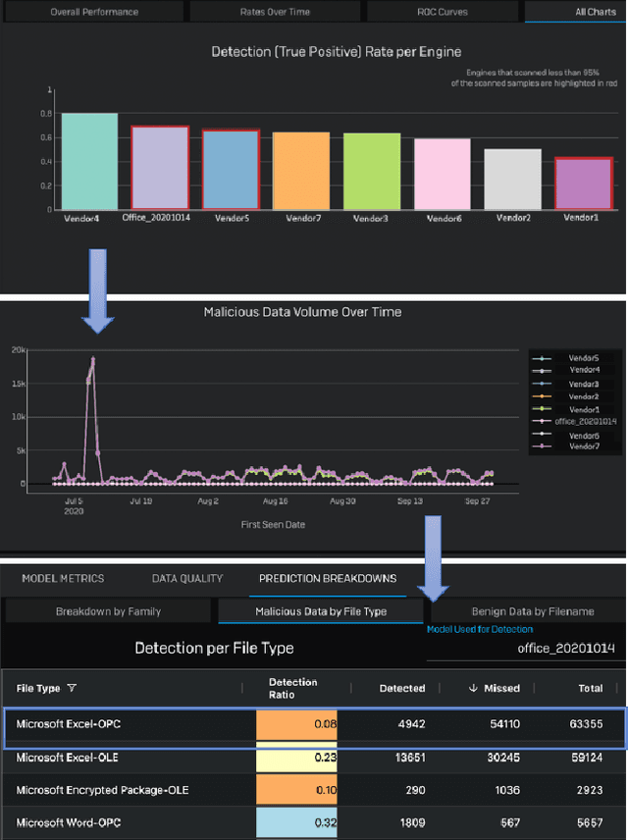Switch to Benign Data by Filename tab
This screenshot has width=628, height=840.
pyautogui.click(x=533, y=611)
